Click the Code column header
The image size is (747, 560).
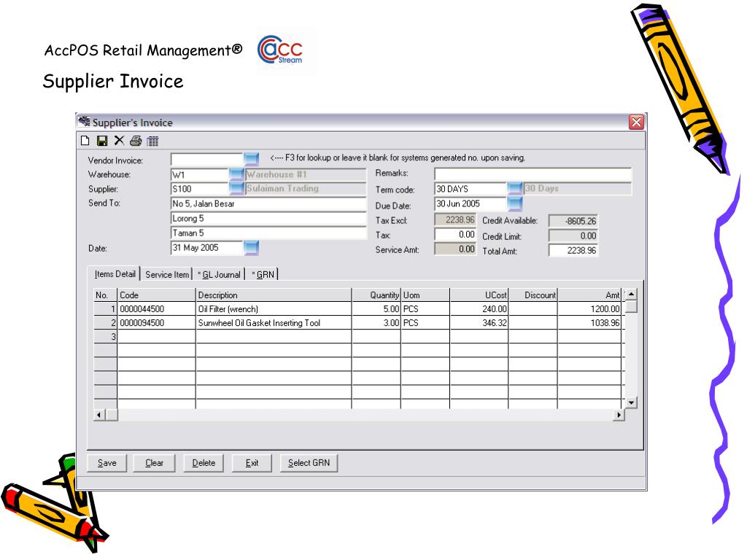pos(156,295)
